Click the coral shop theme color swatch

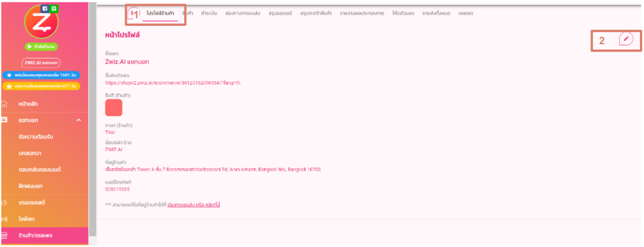tap(114, 107)
